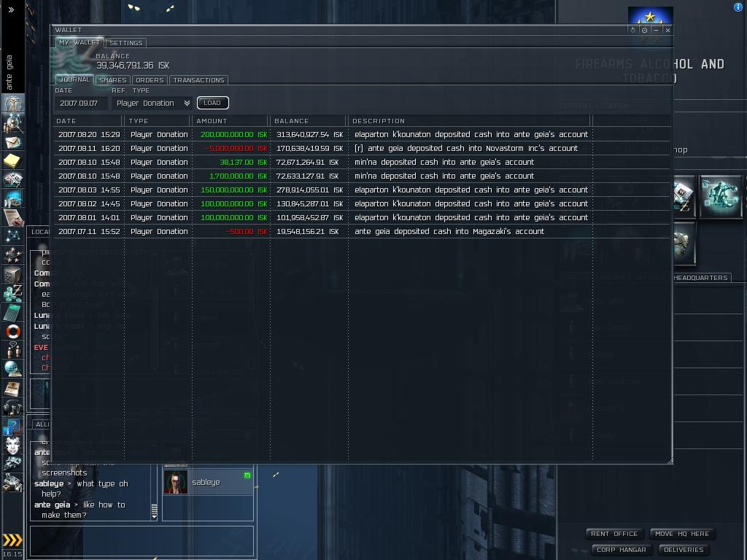
Task: Open the Corp Hangar button
Action: coord(622,550)
